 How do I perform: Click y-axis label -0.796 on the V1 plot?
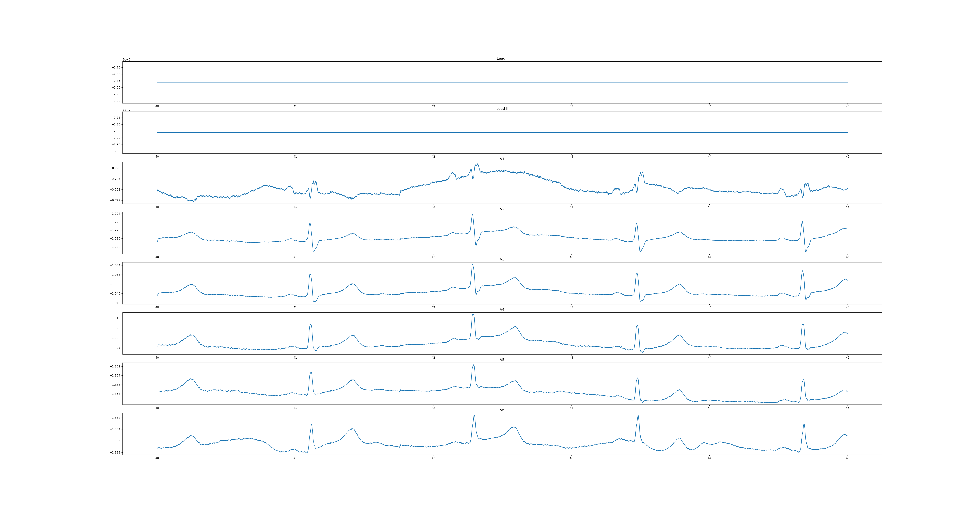pos(115,168)
